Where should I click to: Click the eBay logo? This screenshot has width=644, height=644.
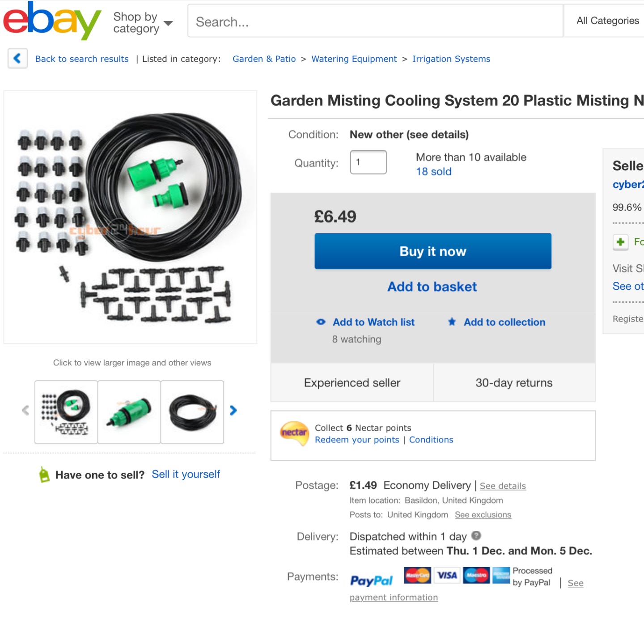(51, 21)
